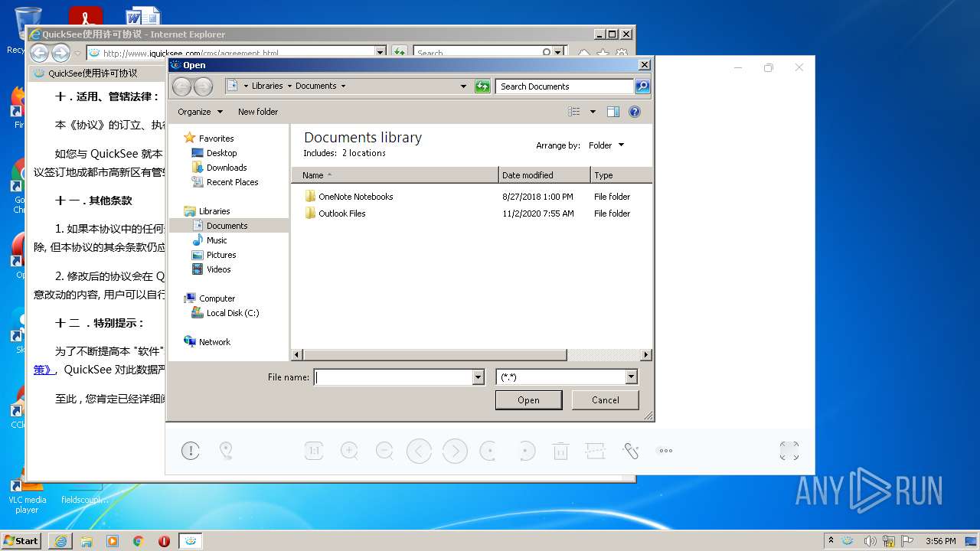Click the QuickSee taskbar button
This screenshot has height=551, width=980.
coord(191,541)
